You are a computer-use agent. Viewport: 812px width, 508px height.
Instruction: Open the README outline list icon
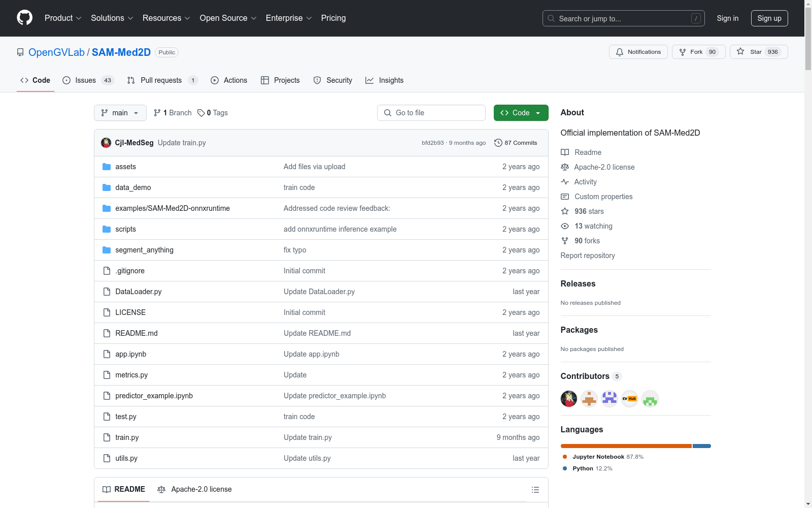[535, 490]
